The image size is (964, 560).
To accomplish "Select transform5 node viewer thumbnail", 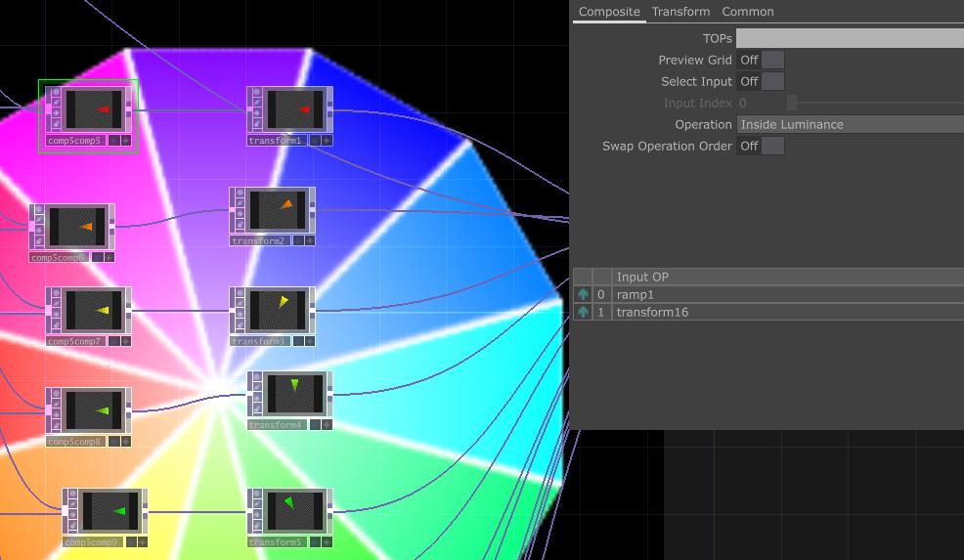I will [x=295, y=511].
